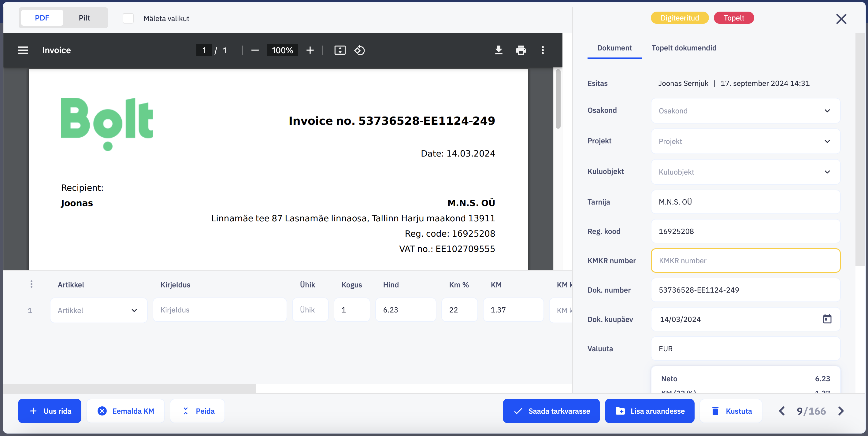The width and height of the screenshot is (868, 436).
Task: Click the PDF page number field
Action: pos(204,50)
